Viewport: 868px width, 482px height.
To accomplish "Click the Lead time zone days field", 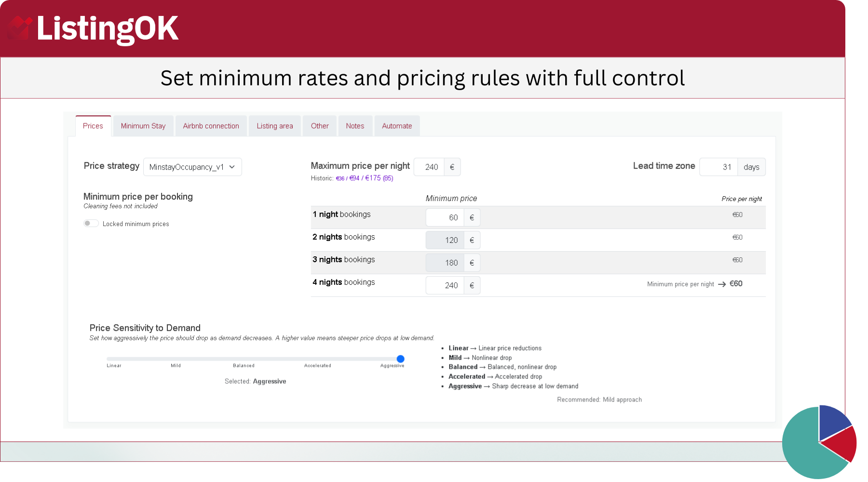I will pyautogui.click(x=719, y=167).
